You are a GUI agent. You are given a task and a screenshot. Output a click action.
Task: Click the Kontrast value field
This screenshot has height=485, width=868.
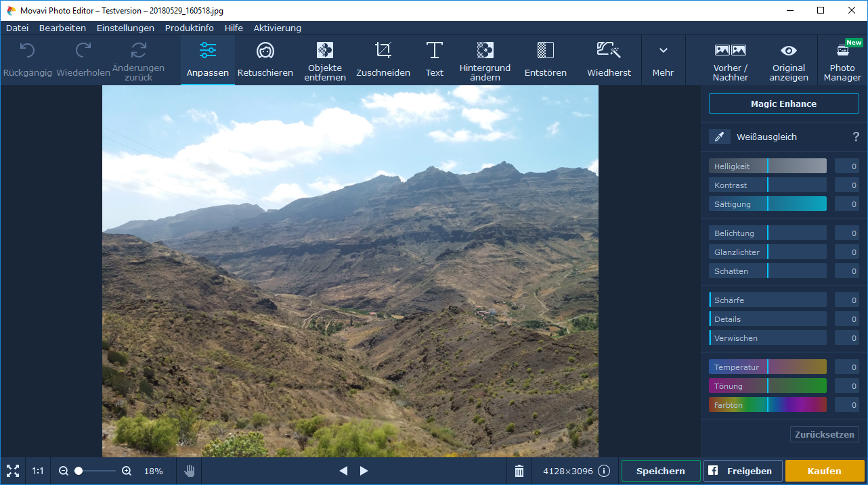click(x=847, y=185)
